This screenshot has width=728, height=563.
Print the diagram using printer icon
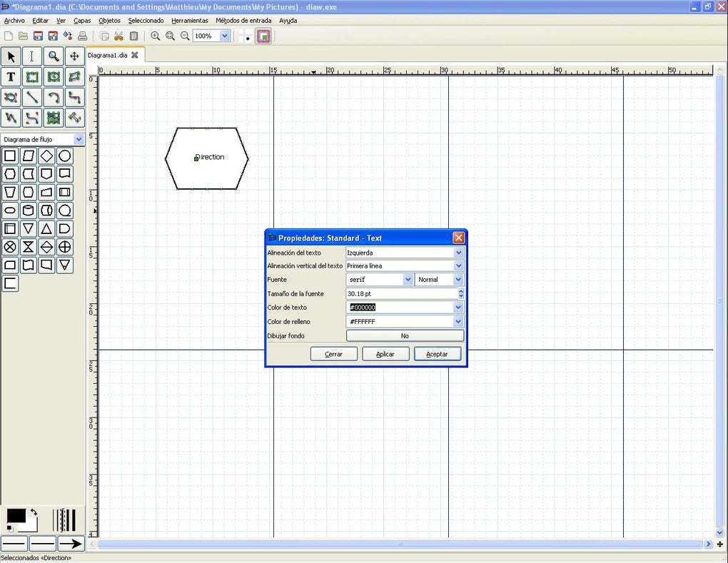click(83, 36)
